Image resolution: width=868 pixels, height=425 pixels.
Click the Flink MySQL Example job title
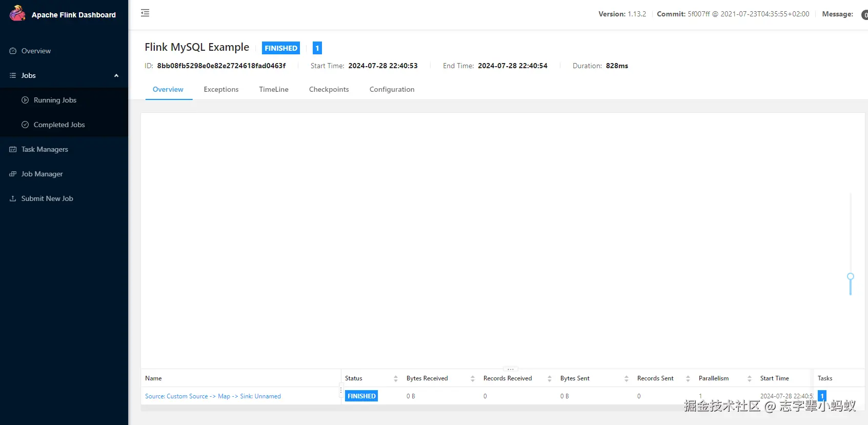click(197, 47)
